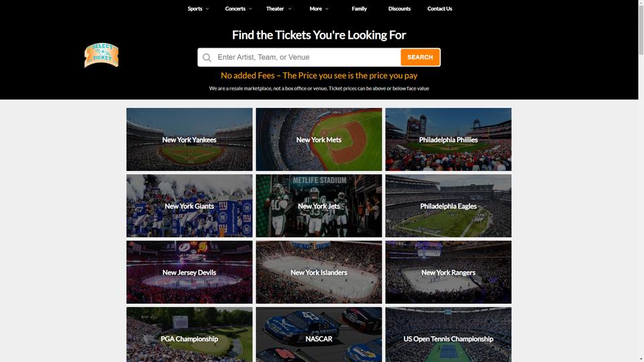Choose the Philadelphia Eagles tile
Image resolution: width=644 pixels, height=362 pixels.
tap(448, 206)
